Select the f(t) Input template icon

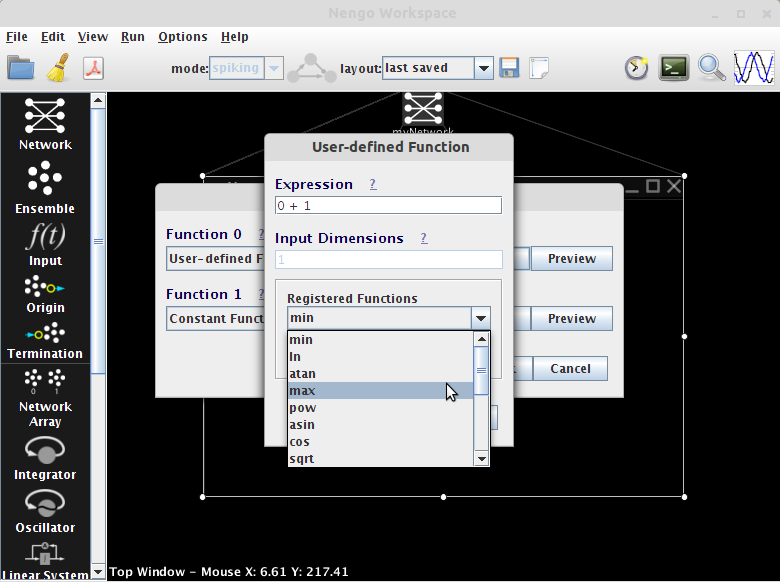(x=45, y=236)
